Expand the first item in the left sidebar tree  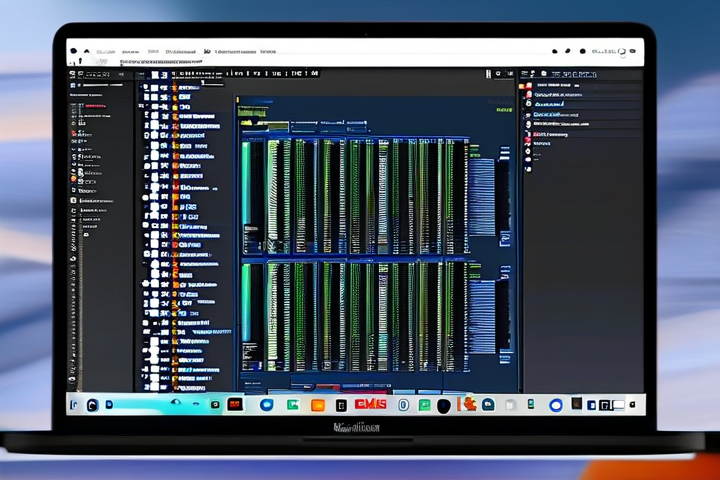point(73,87)
